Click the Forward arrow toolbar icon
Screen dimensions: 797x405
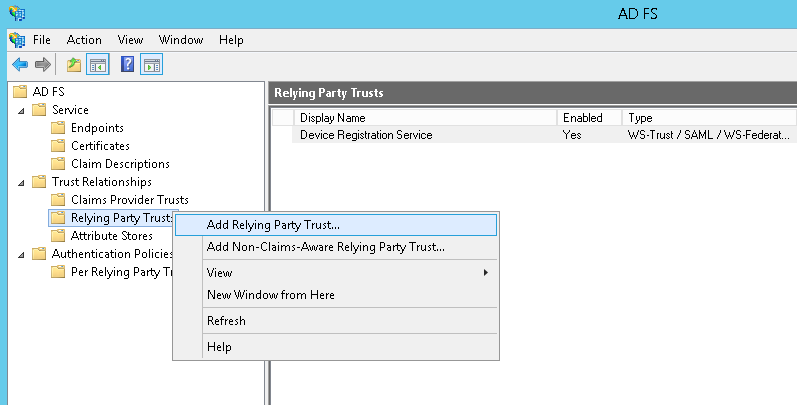pos(43,65)
